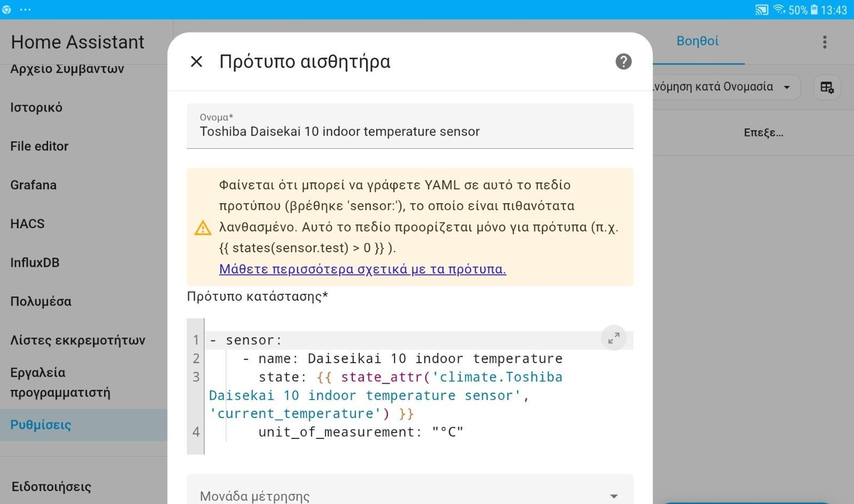Click the Home Assistant title
The width and height of the screenshot is (854, 504).
[x=78, y=42]
